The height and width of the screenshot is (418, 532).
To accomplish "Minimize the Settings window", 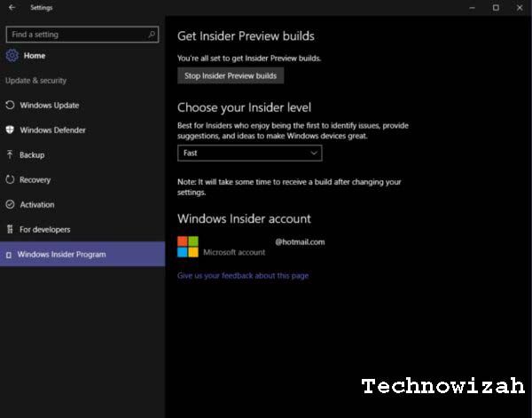I will 472,7.
